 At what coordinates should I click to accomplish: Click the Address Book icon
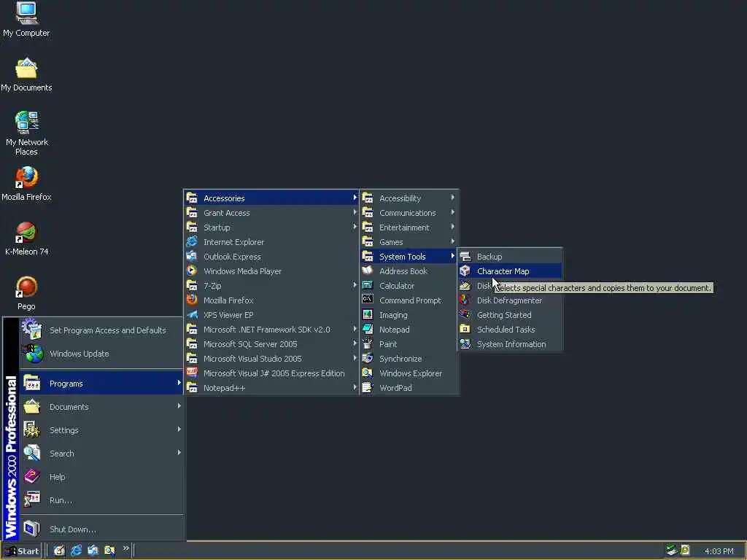pos(368,271)
